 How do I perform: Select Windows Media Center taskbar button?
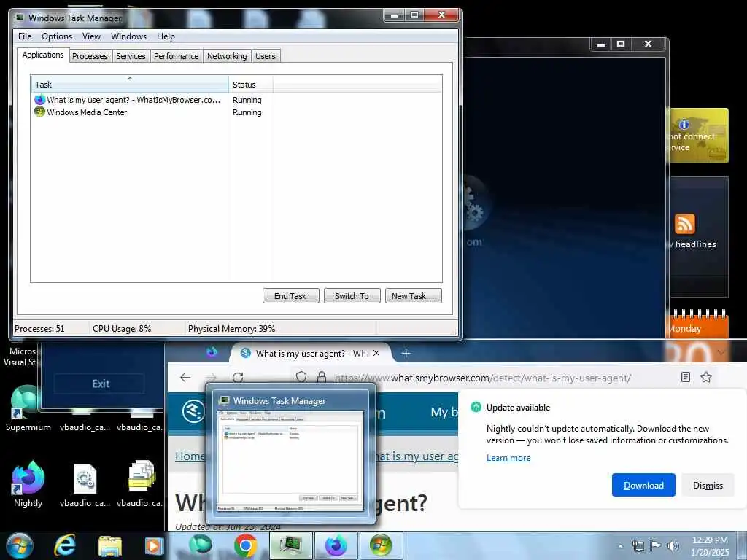point(381,545)
